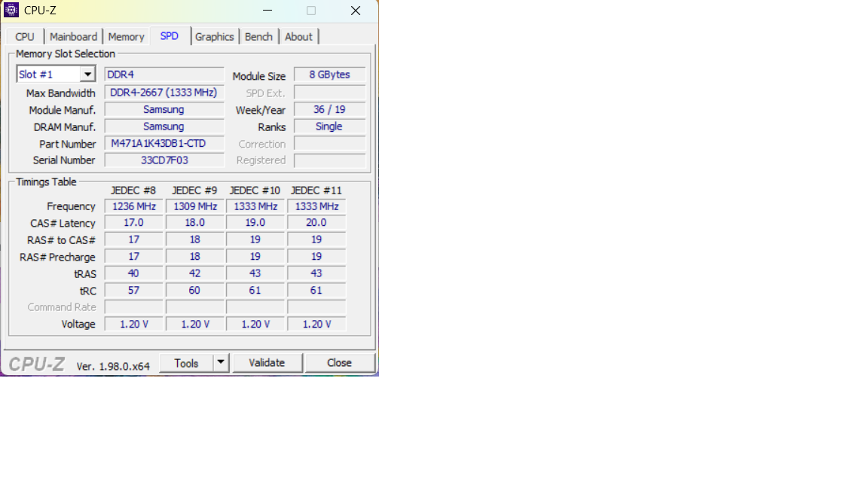Close the CPU-Z window using title bar X

coord(356,11)
